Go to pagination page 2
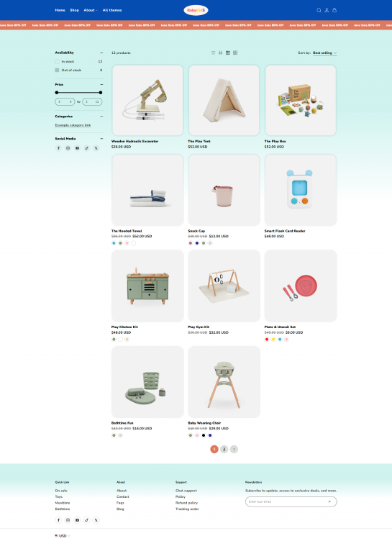Screen dimensions: 392x541 click(224, 449)
